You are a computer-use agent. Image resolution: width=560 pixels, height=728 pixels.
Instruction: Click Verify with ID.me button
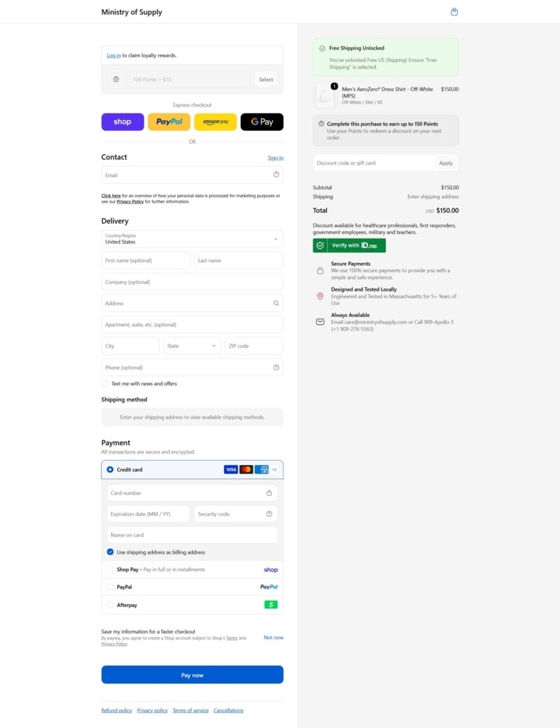coord(350,245)
